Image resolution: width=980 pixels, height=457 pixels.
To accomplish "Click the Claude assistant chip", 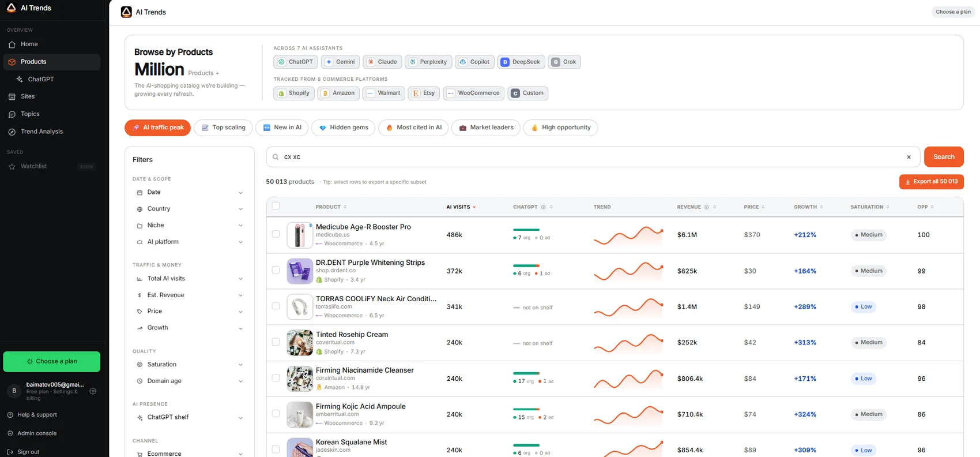I will pos(382,62).
